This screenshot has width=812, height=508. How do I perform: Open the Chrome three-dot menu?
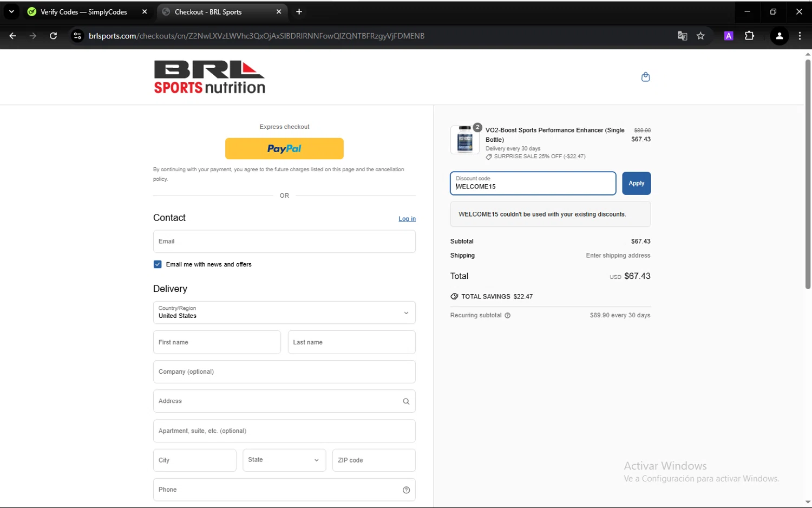tap(800, 36)
